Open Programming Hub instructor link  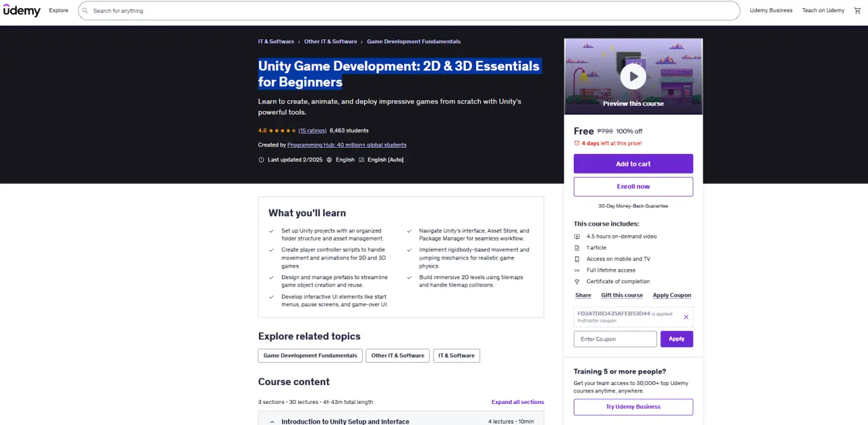[x=347, y=145]
